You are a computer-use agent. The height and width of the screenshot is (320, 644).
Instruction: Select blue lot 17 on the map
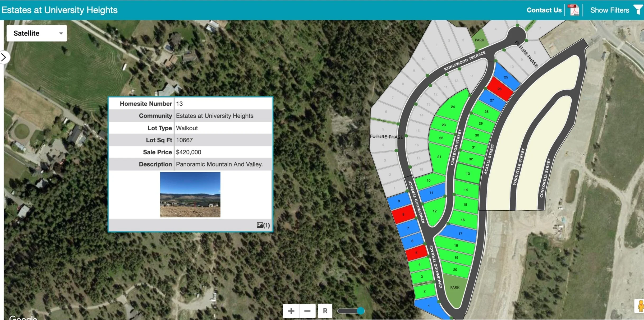point(460,233)
